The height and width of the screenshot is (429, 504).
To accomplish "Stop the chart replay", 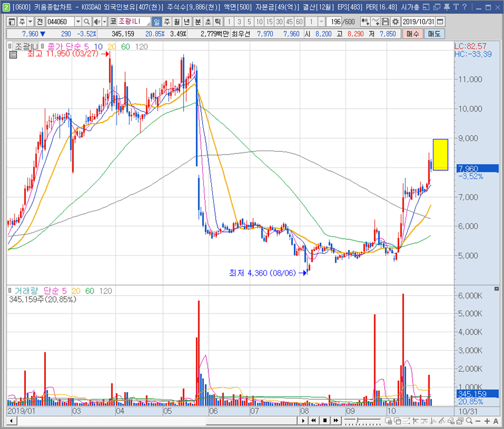I will coord(325,421).
